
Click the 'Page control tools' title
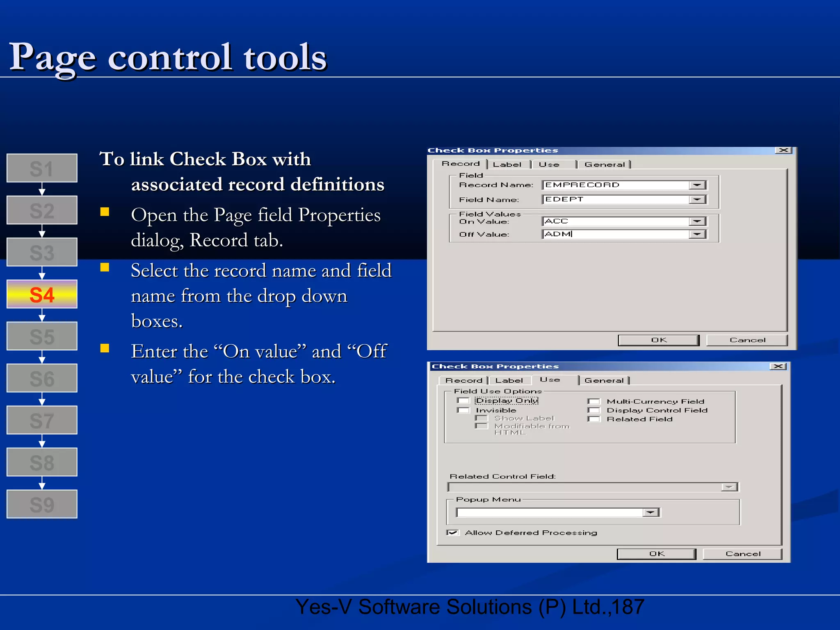pos(168,57)
